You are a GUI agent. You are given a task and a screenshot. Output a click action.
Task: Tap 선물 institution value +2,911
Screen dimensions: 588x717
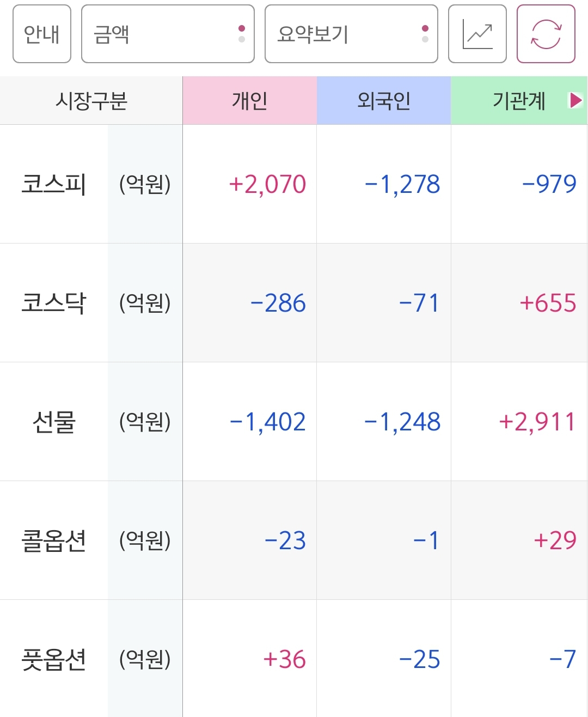pyautogui.click(x=537, y=422)
